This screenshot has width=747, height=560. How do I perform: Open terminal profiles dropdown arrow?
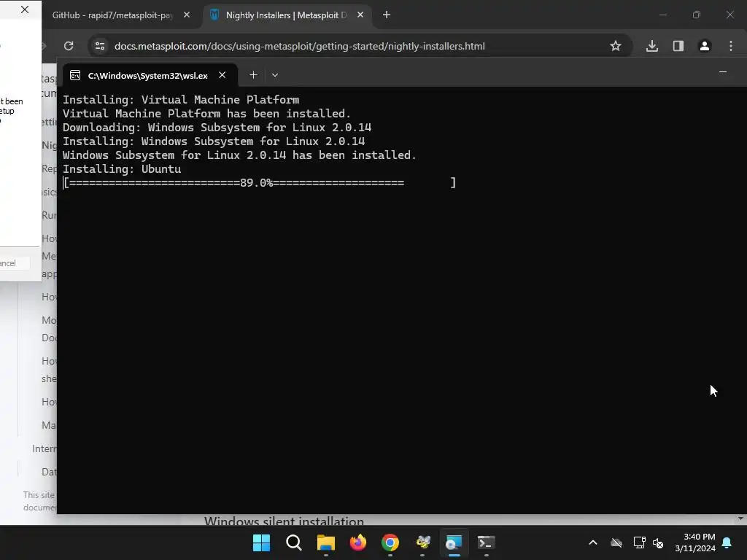click(x=275, y=75)
